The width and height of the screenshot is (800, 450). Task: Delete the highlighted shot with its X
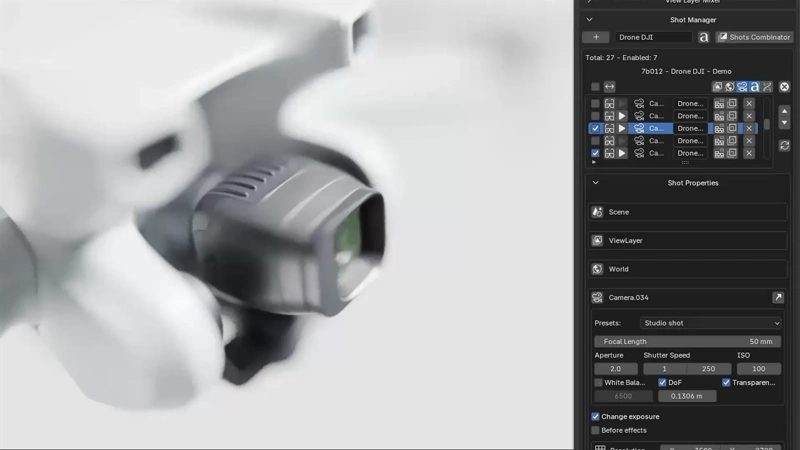tap(749, 129)
